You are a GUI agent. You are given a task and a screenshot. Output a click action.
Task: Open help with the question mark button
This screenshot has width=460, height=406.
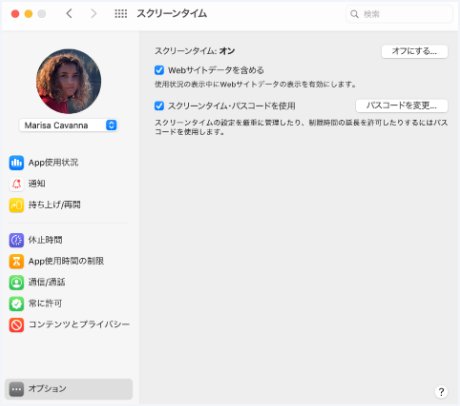point(441,392)
